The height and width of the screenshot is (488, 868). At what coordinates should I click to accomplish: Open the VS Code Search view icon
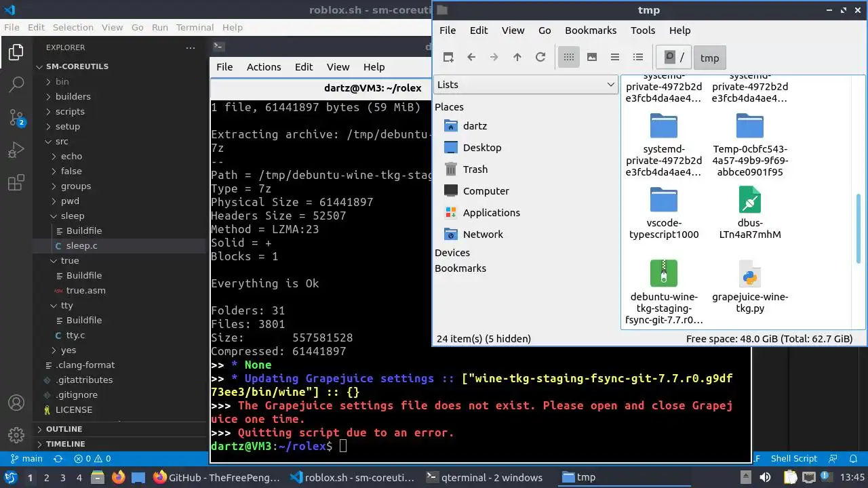[16, 85]
